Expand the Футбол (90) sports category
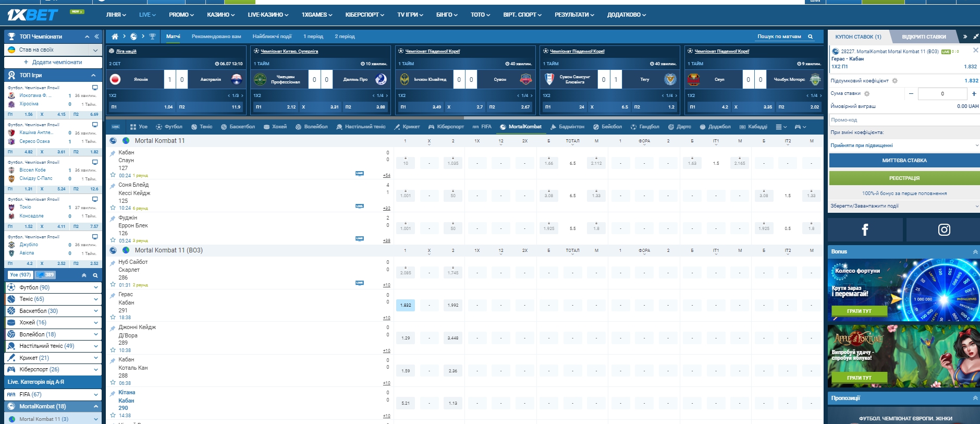This screenshot has width=980, height=424. 96,287
